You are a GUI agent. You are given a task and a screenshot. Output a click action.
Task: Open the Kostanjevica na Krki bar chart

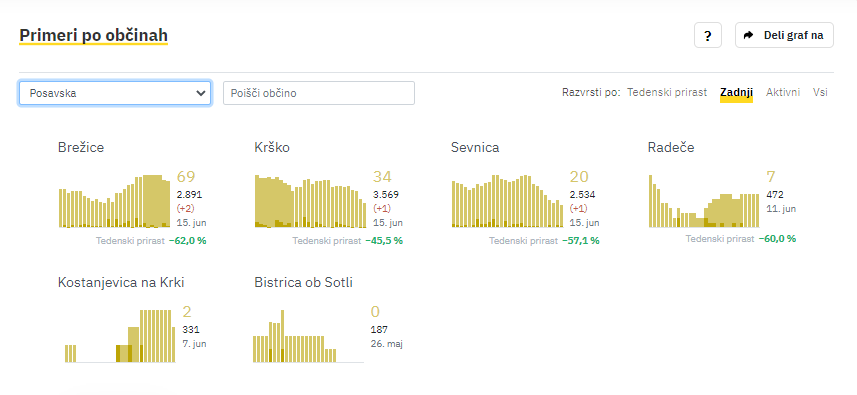117,335
